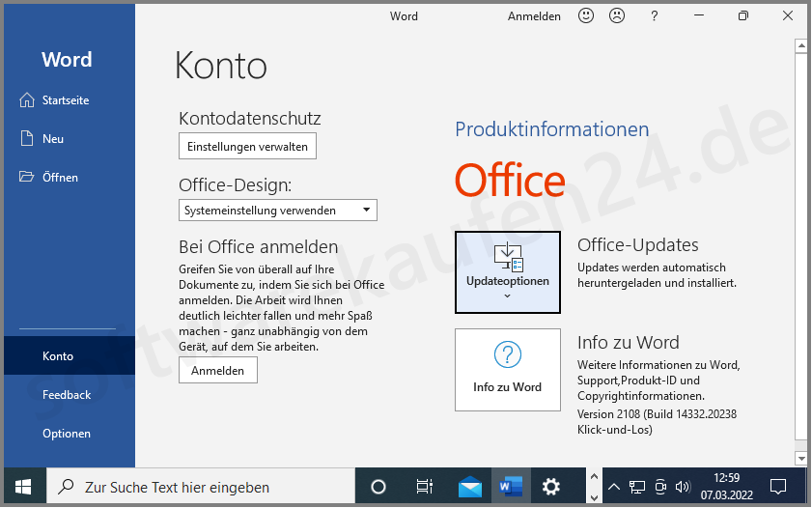
Task: Click the volume speaker icon
Action: click(x=683, y=487)
